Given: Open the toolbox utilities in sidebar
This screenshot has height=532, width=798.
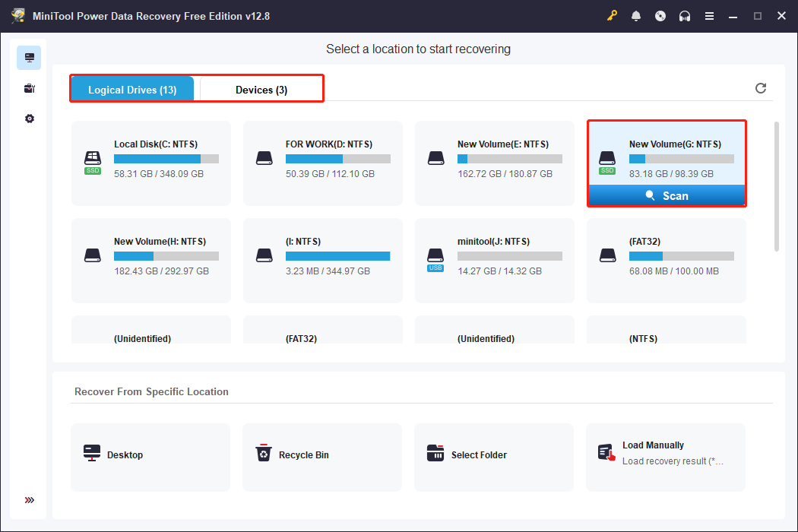Looking at the screenshot, I should click(x=29, y=88).
